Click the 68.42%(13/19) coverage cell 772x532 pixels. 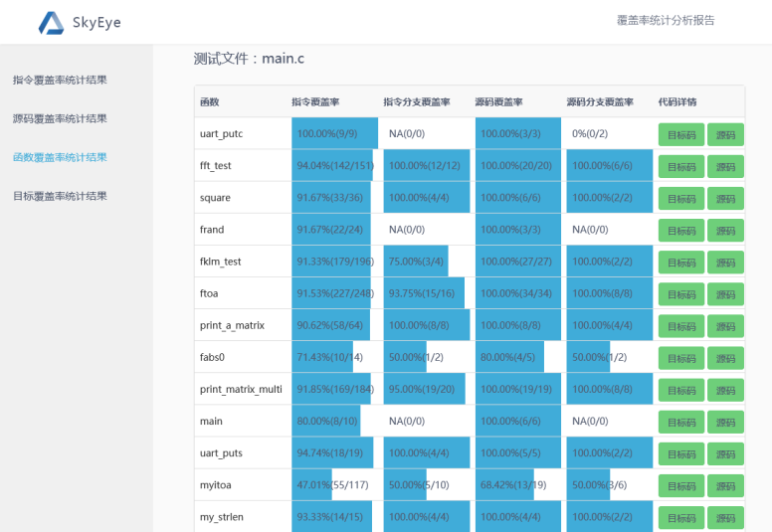coord(518,484)
